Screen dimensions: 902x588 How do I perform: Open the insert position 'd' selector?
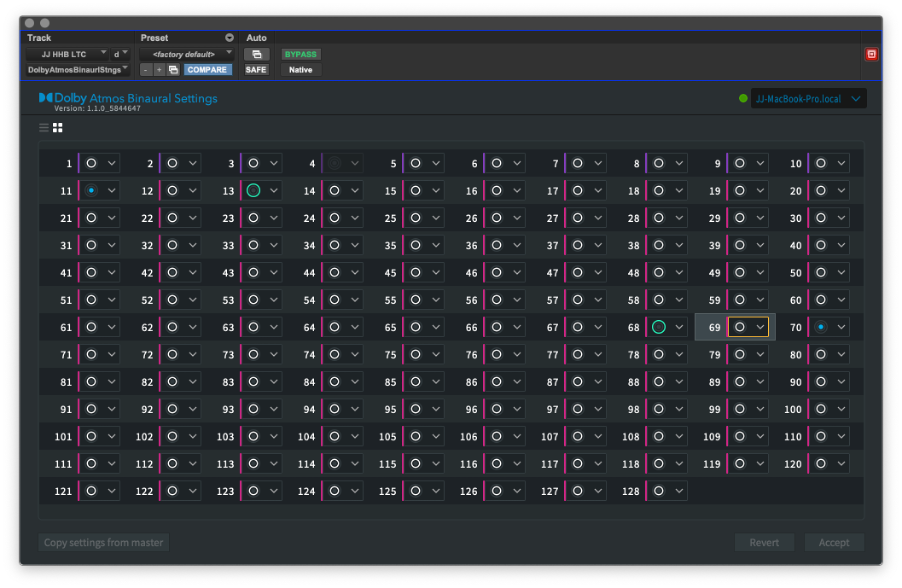[120, 54]
